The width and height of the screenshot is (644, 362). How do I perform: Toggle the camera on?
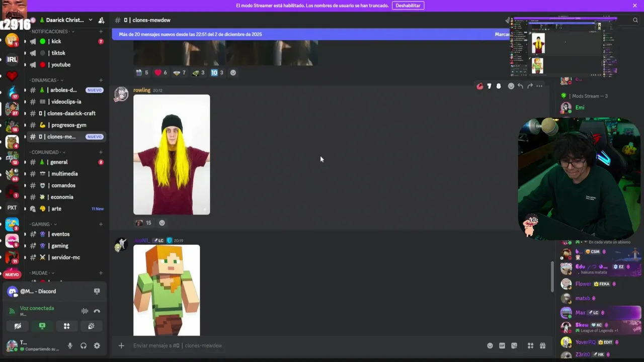click(x=18, y=326)
